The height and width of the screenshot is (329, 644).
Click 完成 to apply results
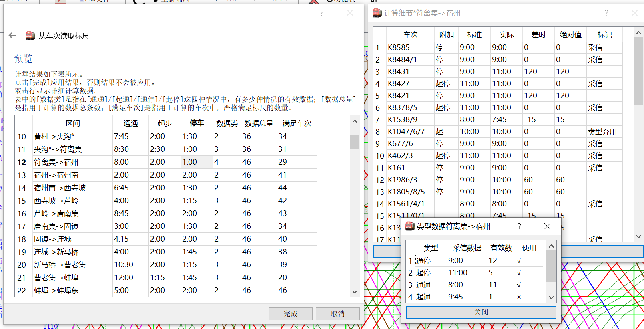(291, 314)
